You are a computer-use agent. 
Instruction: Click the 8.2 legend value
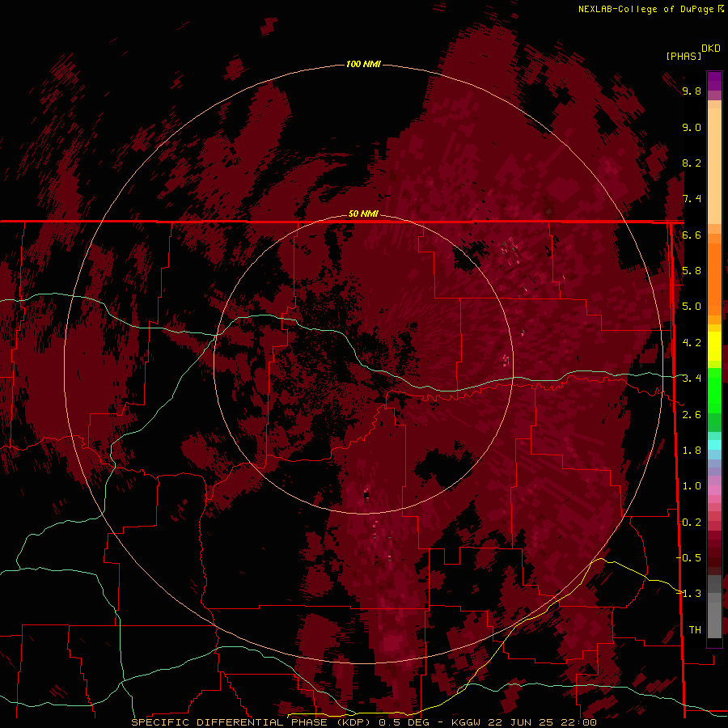tap(692, 163)
